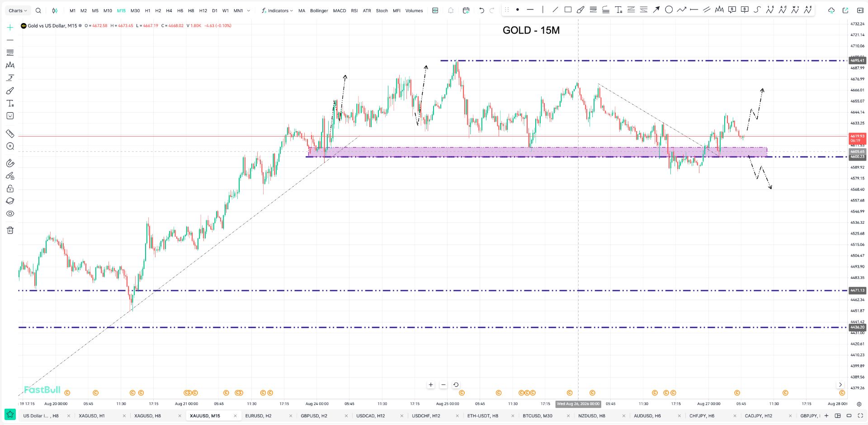
Task: Open the Charts dropdown
Action: [18, 10]
